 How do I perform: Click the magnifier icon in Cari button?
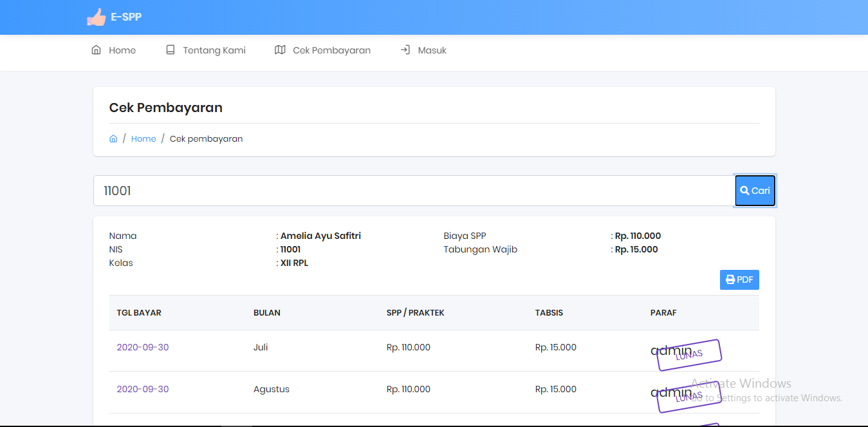tap(744, 191)
